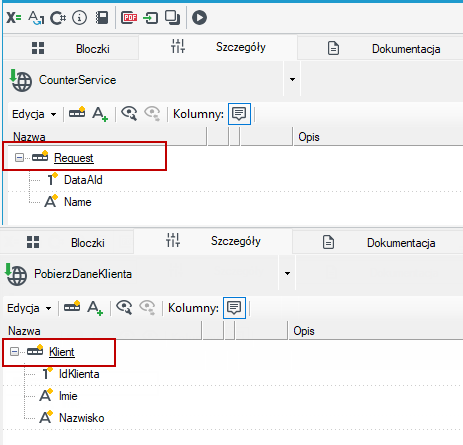463x445 pixels.
Task: Click greyed eye icon in CounterService toolbar
Action: 152,113
